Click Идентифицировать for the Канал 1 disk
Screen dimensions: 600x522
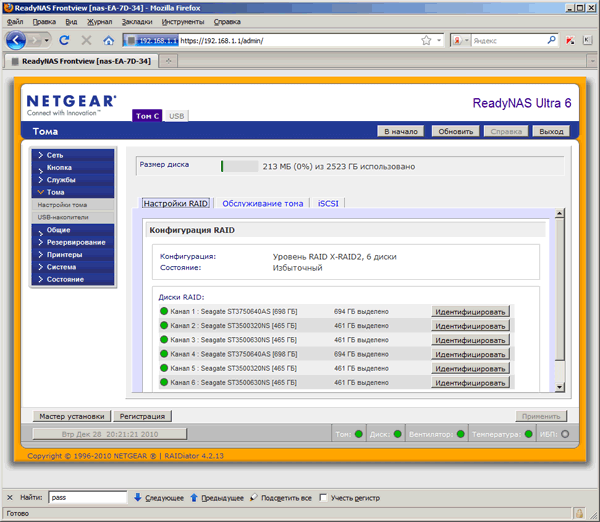click(x=470, y=312)
